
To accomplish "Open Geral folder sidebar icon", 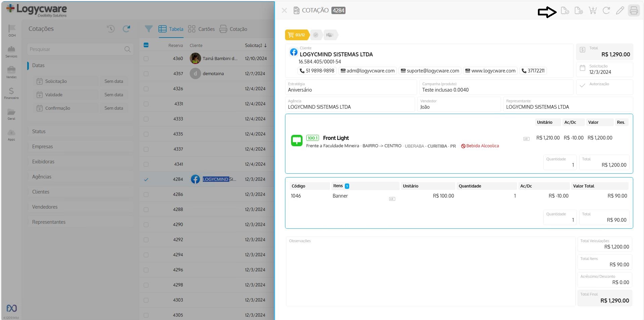I will click(x=11, y=114).
